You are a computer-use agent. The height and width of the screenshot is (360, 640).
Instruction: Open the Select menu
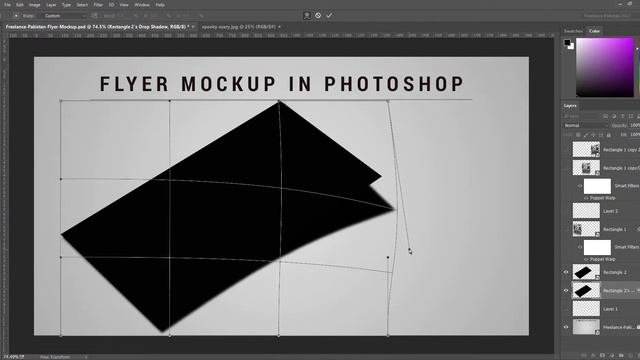[82, 5]
